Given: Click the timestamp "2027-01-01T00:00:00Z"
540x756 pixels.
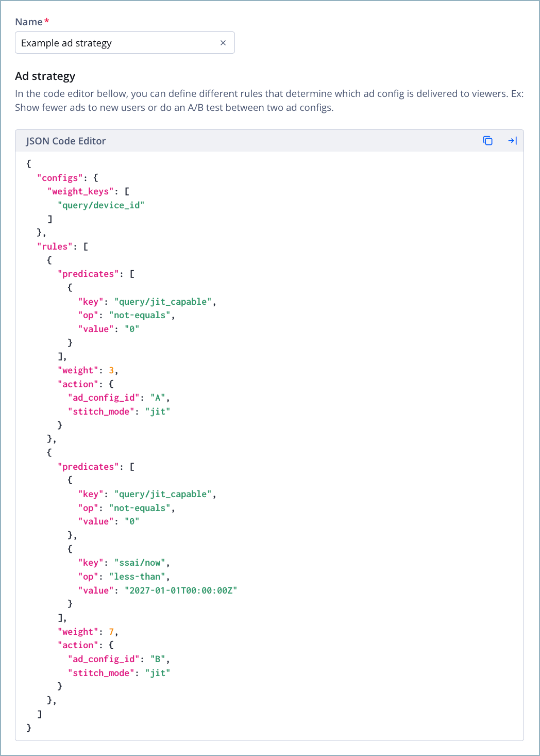Looking at the screenshot, I should tap(180, 590).
